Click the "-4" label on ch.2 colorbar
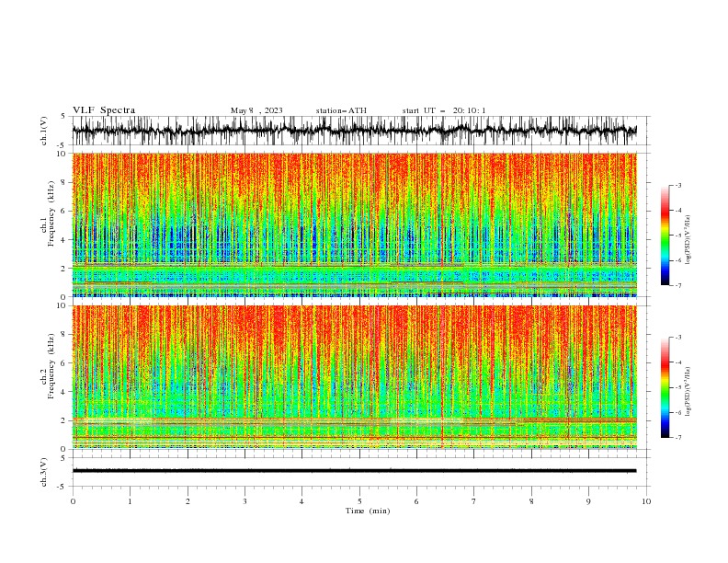Screen dimensions: 728x563 (x=678, y=362)
